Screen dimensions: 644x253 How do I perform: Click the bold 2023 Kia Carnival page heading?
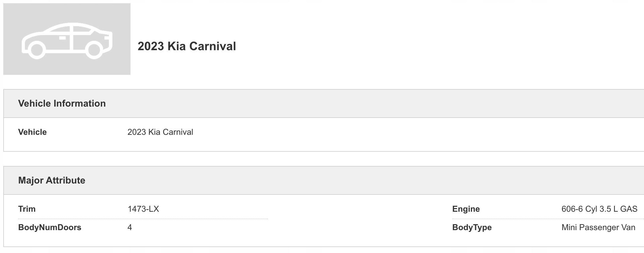point(187,46)
